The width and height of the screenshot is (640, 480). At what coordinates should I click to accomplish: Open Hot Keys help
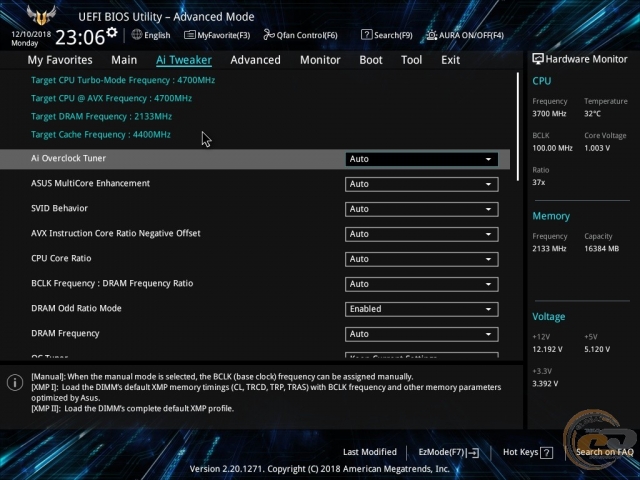coord(528,452)
